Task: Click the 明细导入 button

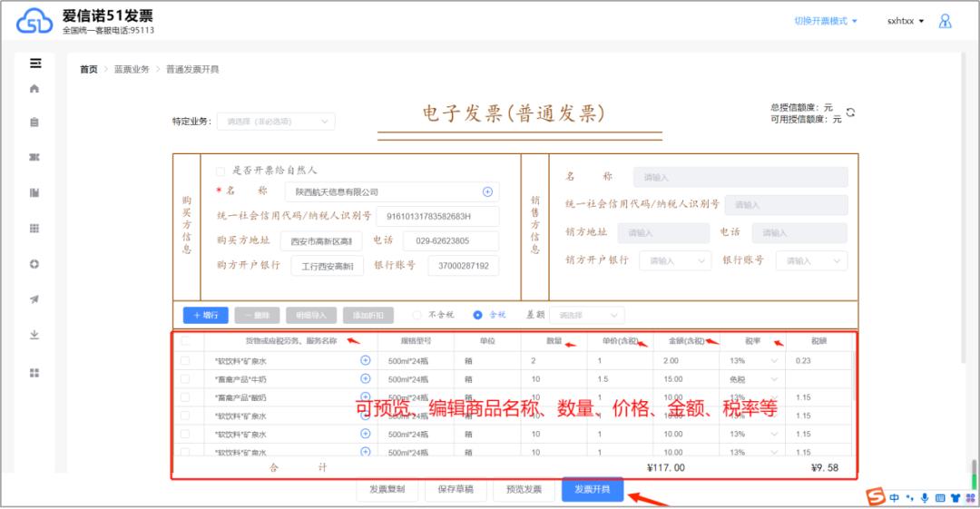Action: pyautogui.click(x=311, y=315)
